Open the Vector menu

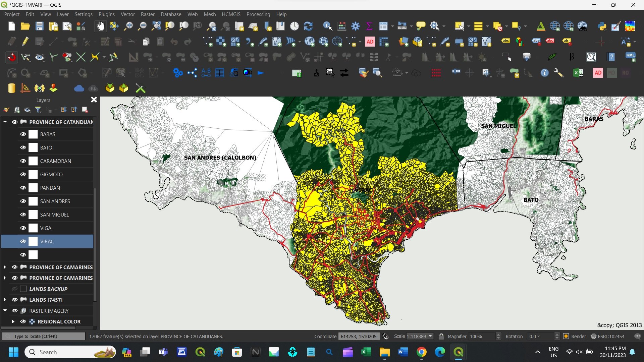coord(127,14)
